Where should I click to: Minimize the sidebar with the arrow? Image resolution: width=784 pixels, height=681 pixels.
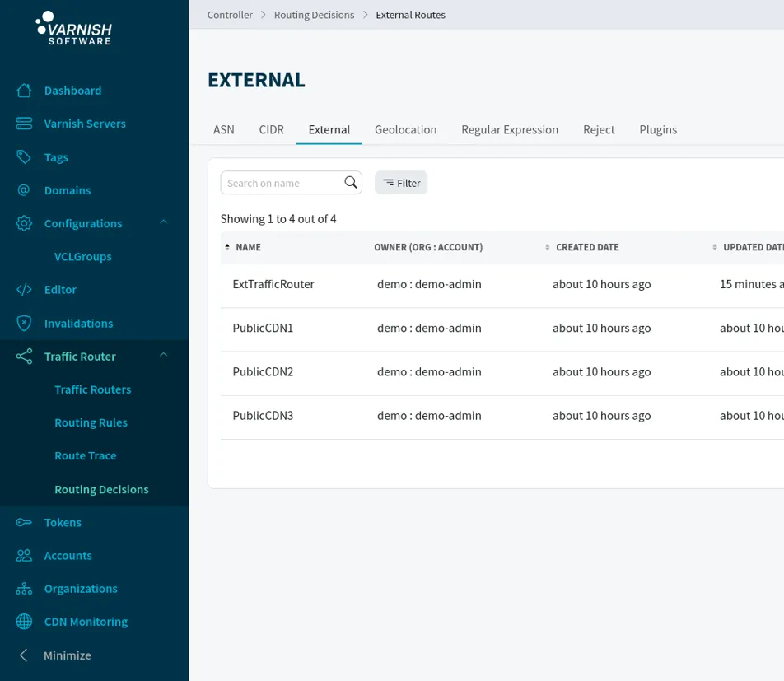24,655
